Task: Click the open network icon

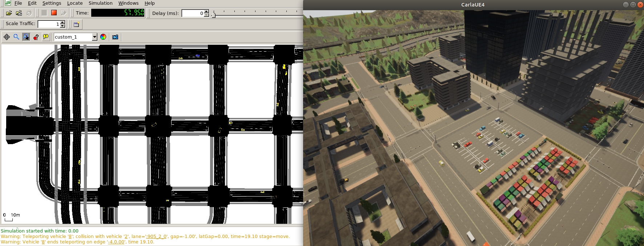Action: tap(19, 13)
